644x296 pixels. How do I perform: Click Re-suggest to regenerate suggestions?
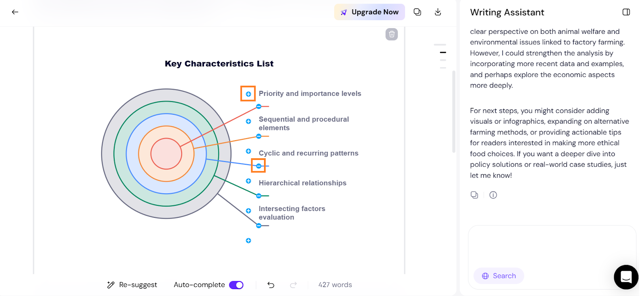point(132,285)
